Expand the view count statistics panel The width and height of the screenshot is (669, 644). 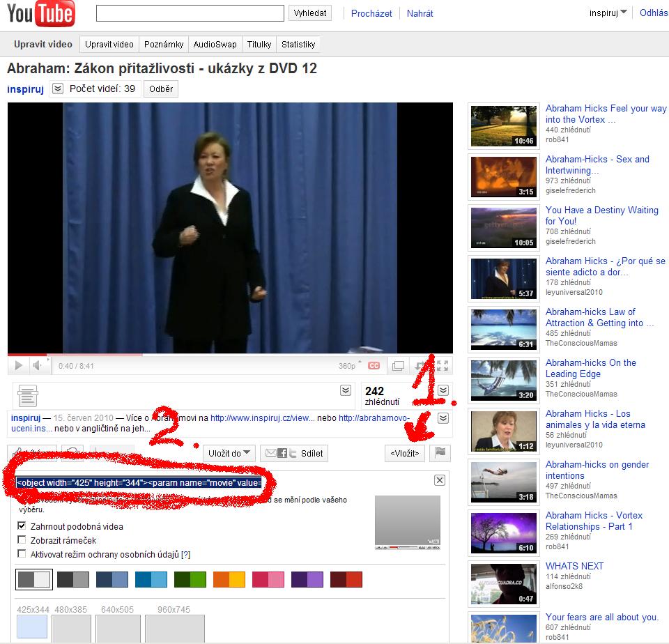click(443, 390)
